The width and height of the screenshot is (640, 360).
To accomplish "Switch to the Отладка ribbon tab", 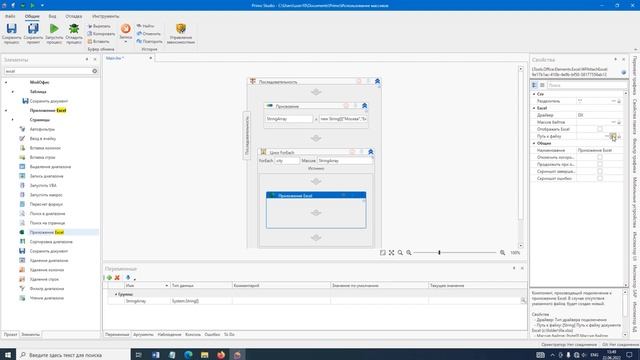I will point(74,16).
